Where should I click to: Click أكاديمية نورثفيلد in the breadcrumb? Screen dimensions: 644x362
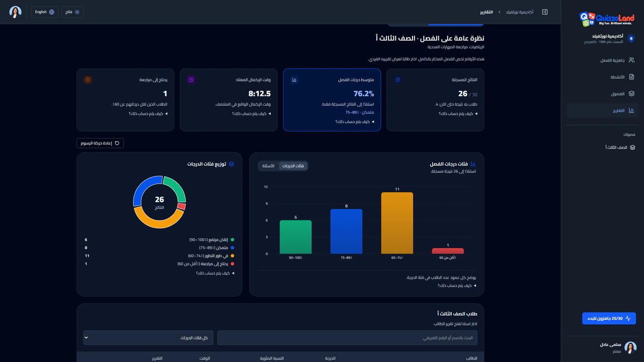pos(520,12)
